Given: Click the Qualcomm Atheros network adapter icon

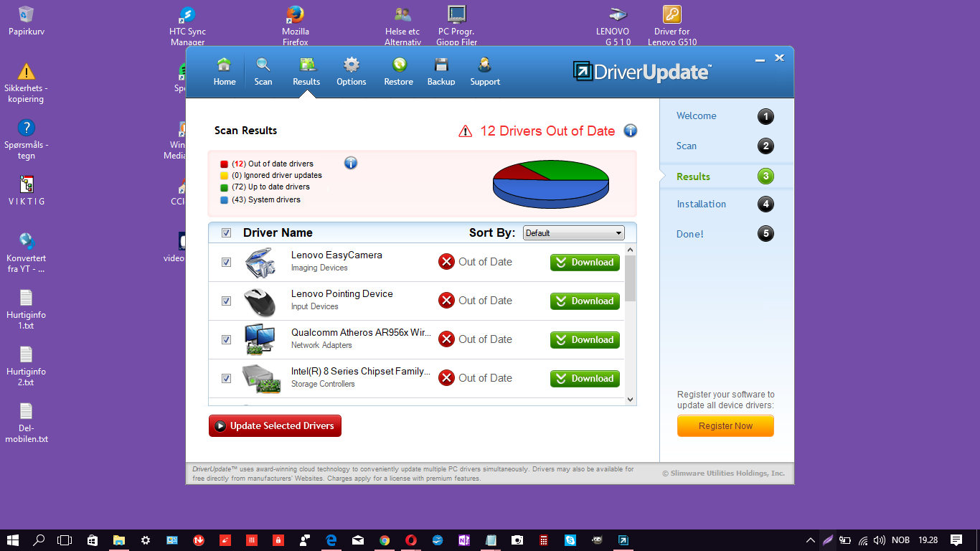Looking at the screenshot, I should click(x=259, y=340).
